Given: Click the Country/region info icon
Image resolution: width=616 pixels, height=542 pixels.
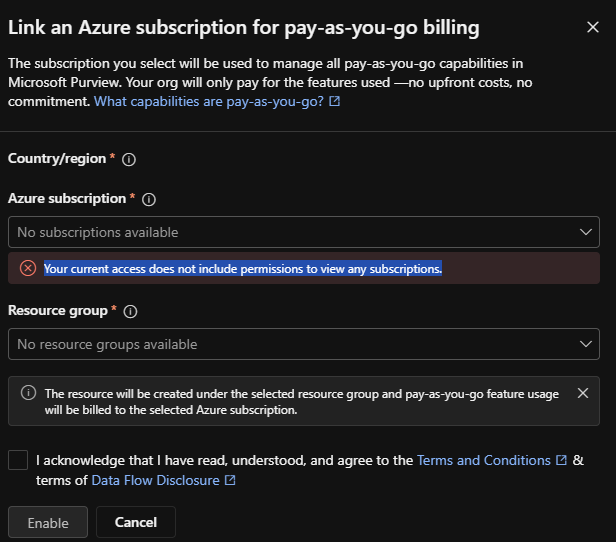Looking at the screenshot, I should pyautogui.click(x=129, y=159).
